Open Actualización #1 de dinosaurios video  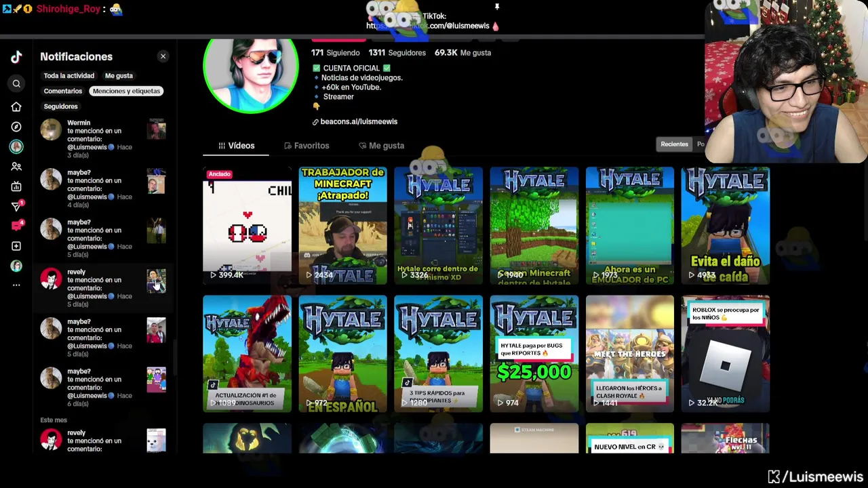[x=247, y=353]
